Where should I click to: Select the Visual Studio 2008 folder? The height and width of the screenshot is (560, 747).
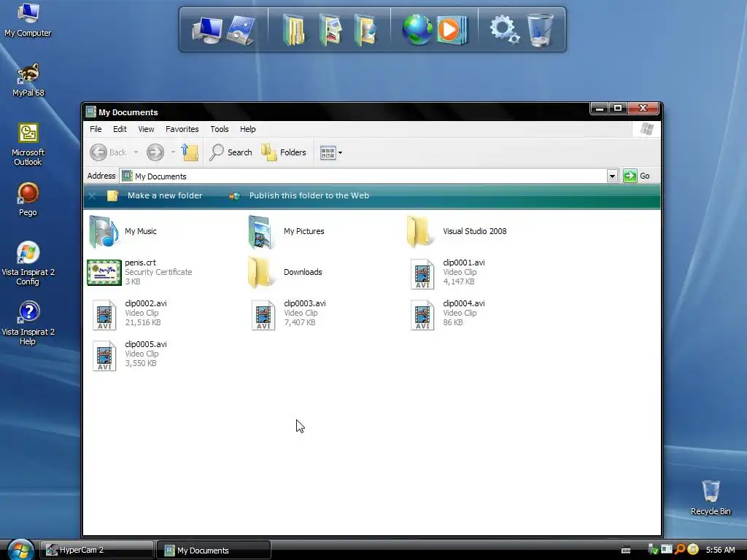(457, 231)
